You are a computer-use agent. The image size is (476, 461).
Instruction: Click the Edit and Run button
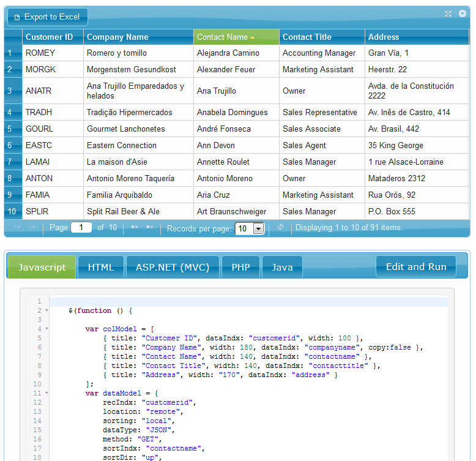416,267
